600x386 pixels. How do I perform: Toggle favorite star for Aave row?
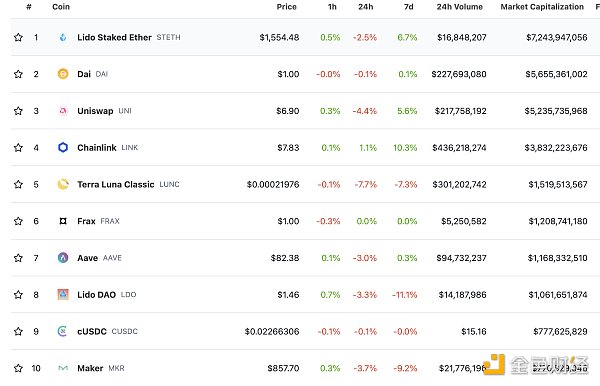(18, 258)
